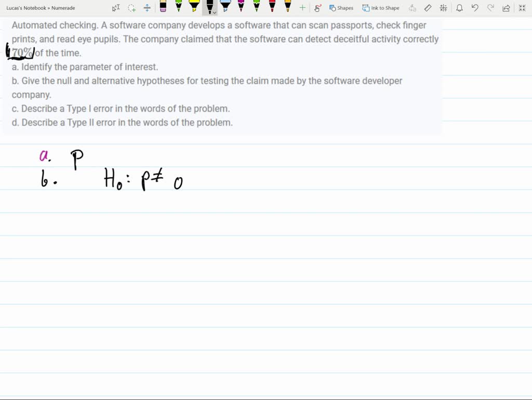
Task: Exit full screen mode
Action: point(522,8)
